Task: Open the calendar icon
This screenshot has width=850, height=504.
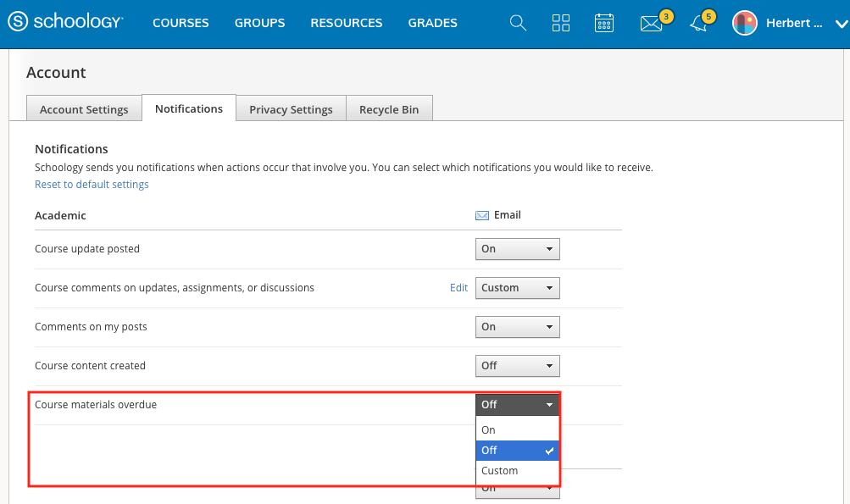Action: 604,23
